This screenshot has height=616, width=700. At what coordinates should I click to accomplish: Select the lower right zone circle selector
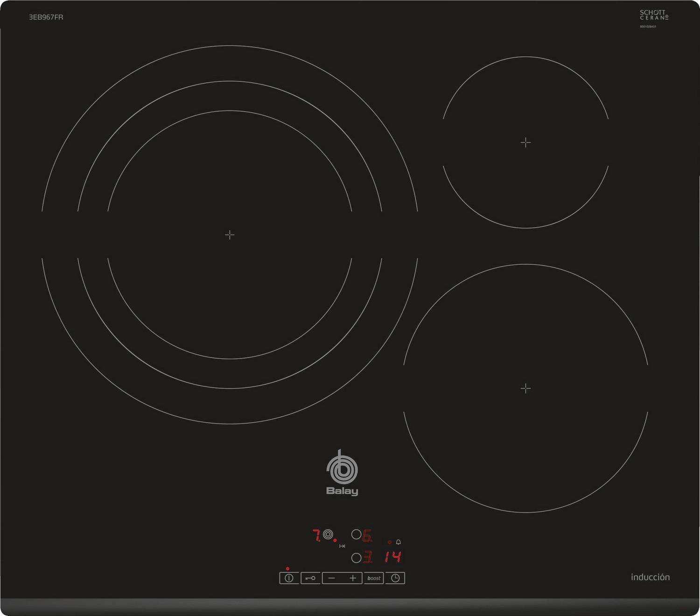[356, 557]
